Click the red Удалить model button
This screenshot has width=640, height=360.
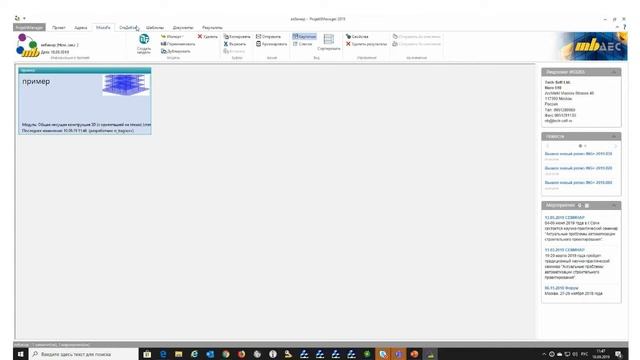[208, 37]
